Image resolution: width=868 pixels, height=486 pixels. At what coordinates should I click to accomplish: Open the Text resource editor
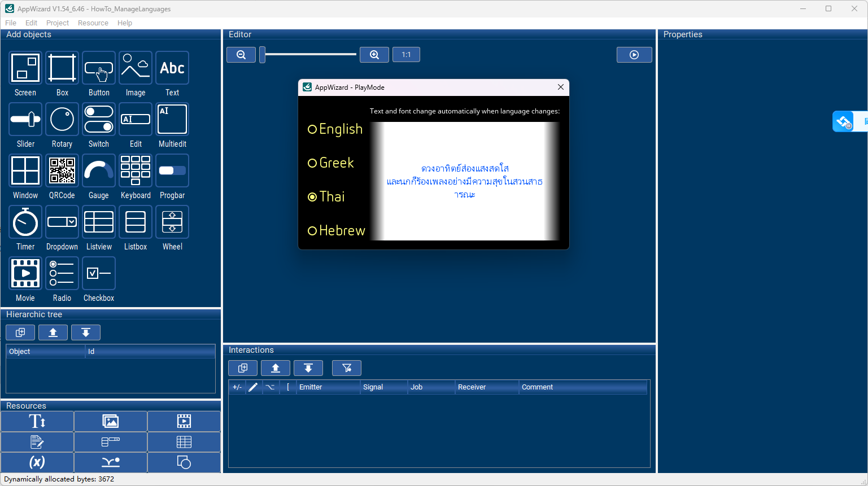coord(37,442)
